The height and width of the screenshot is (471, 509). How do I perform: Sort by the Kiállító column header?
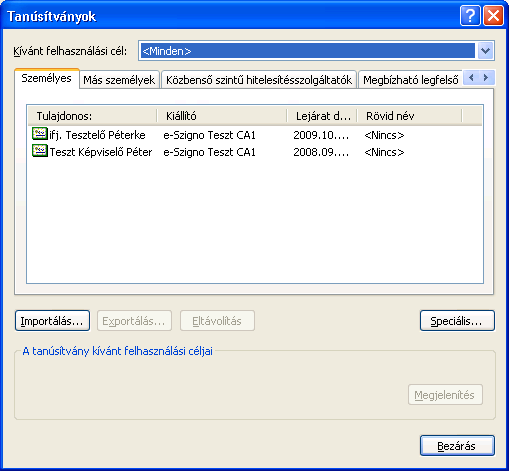pos(222,116)
